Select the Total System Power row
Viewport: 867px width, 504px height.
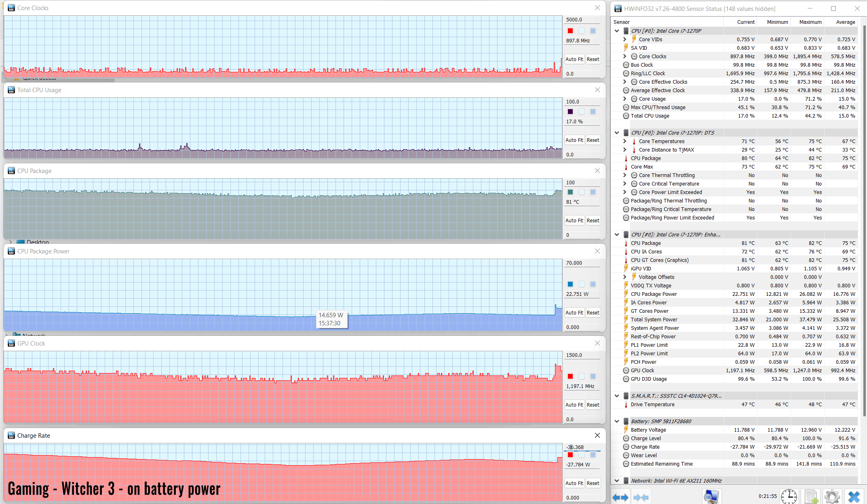click(x=734, y=319)
